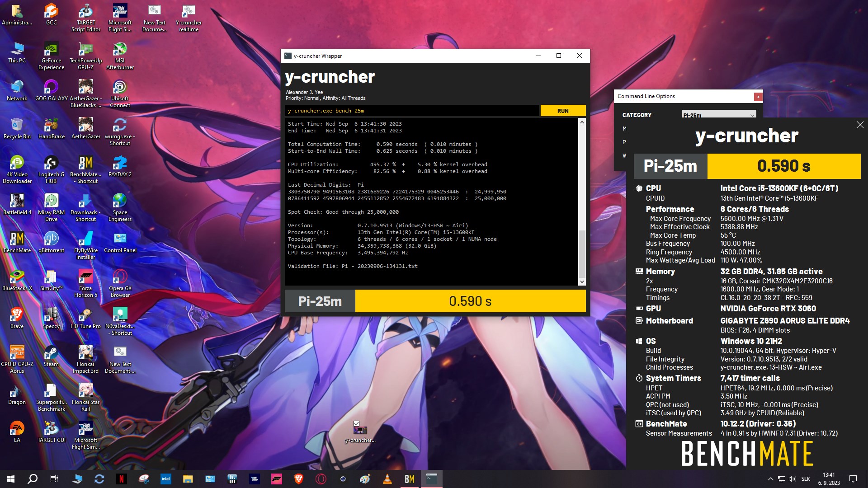Launch qBittorrent desktop icon

click(x=51, y=242)
